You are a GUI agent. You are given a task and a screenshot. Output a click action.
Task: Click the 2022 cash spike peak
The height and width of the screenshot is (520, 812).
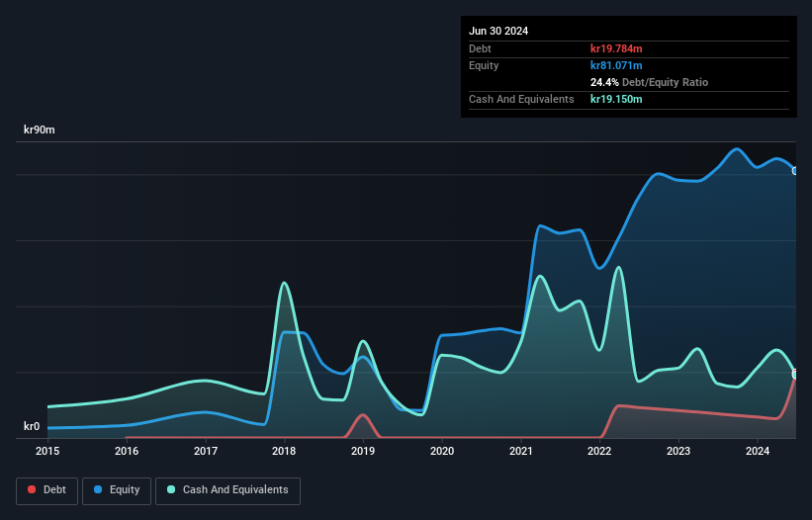pos(618,268)
